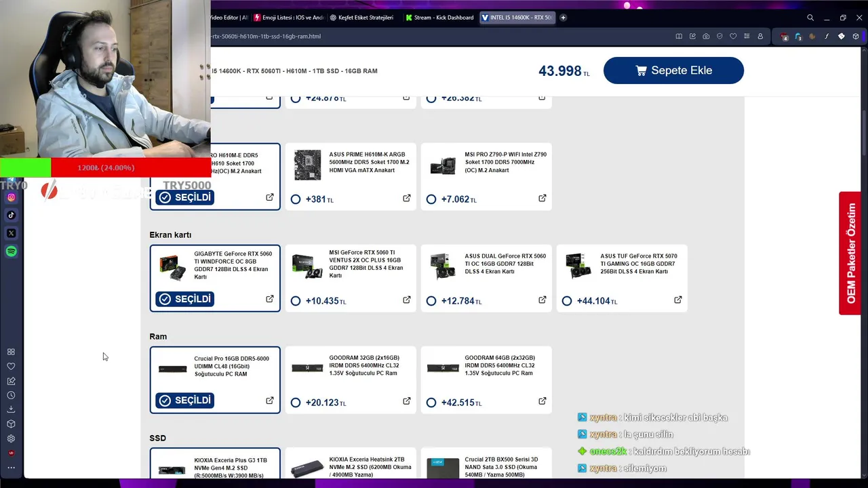Screen dimensions: 868x488
Task: Click SEÇİLDİ on the H610M-E motherboard card
Action: pos(185,197)
